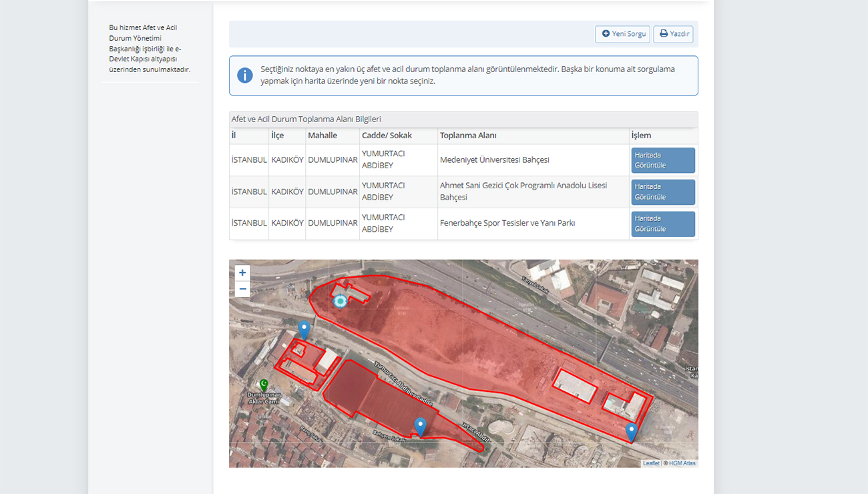
Task: Select the 'Toplanma Alanı' column header
Action: click(468, 136)
